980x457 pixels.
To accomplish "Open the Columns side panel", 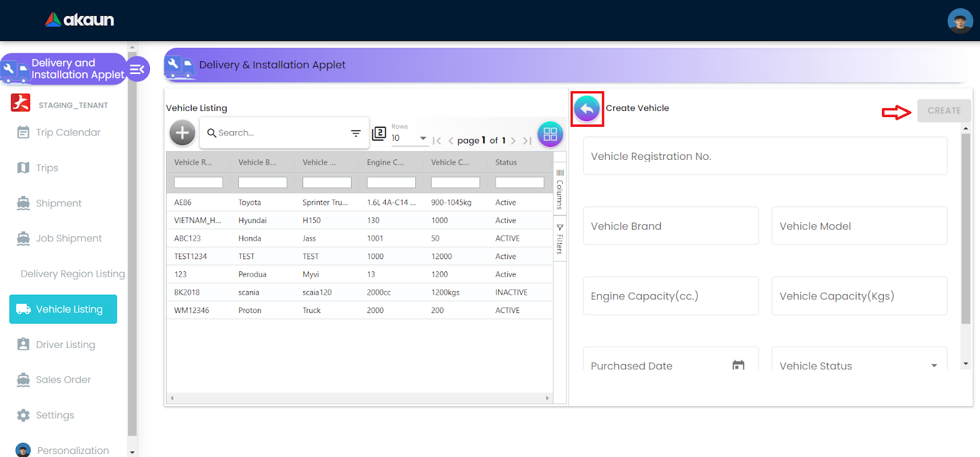I will 559,190.
